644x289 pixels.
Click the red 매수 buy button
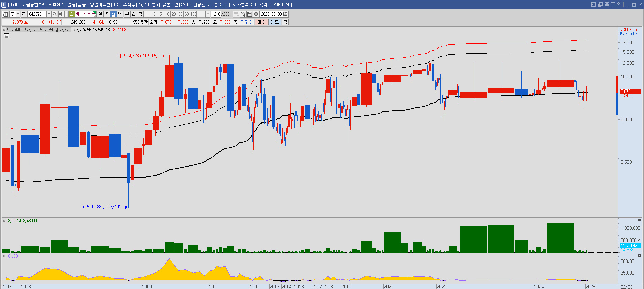pos(261,22)
